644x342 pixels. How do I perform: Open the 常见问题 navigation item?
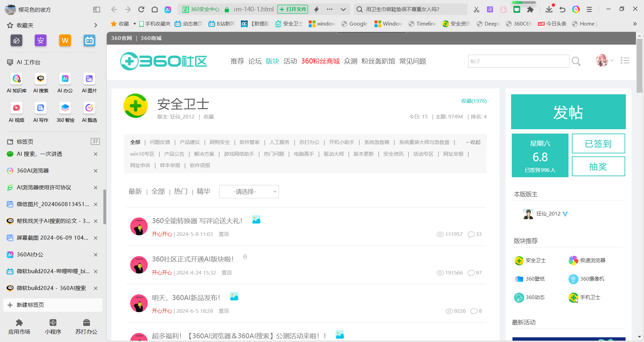413,61
